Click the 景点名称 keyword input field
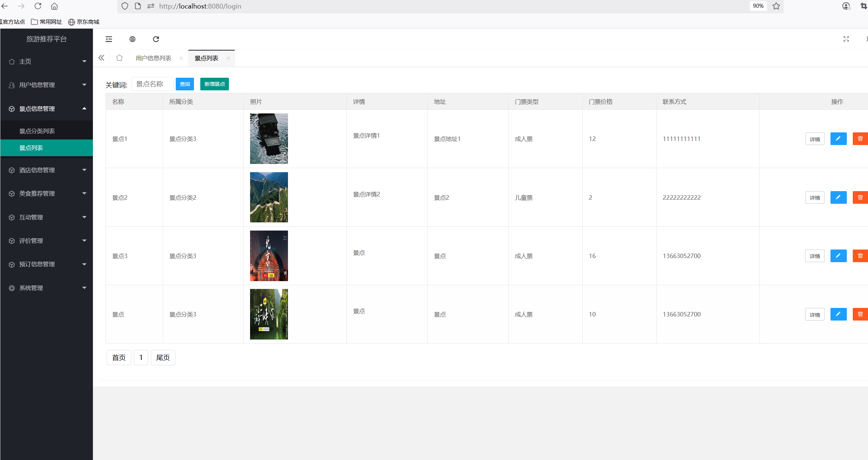Viewport: 868px width, 460px height. (x=152, y=84)
